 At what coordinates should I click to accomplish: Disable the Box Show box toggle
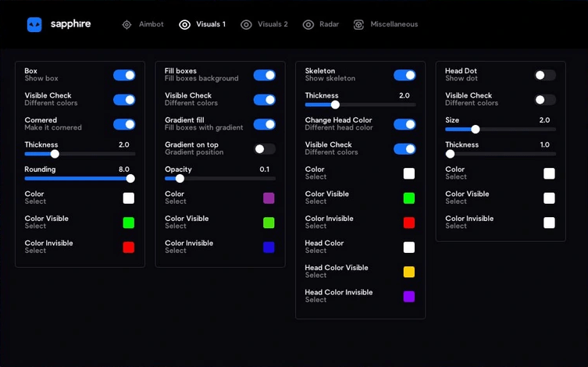point(124,75)
